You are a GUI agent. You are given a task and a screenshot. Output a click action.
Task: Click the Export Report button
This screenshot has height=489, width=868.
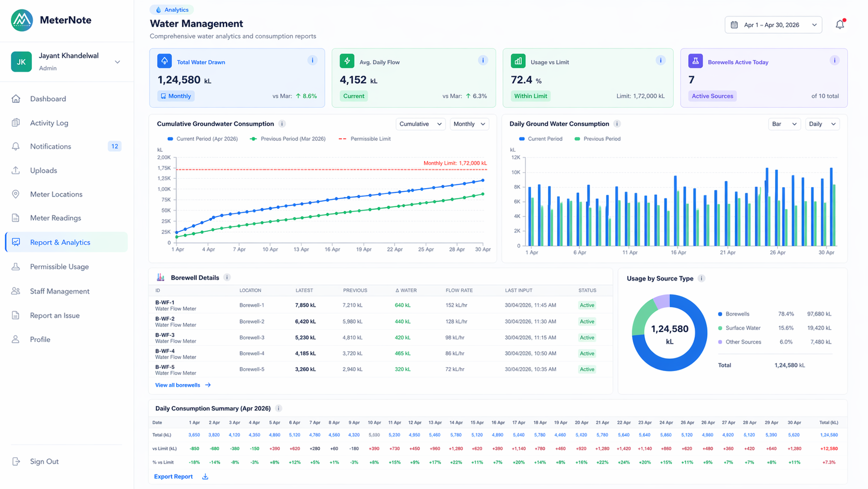(x=173, y=477)
